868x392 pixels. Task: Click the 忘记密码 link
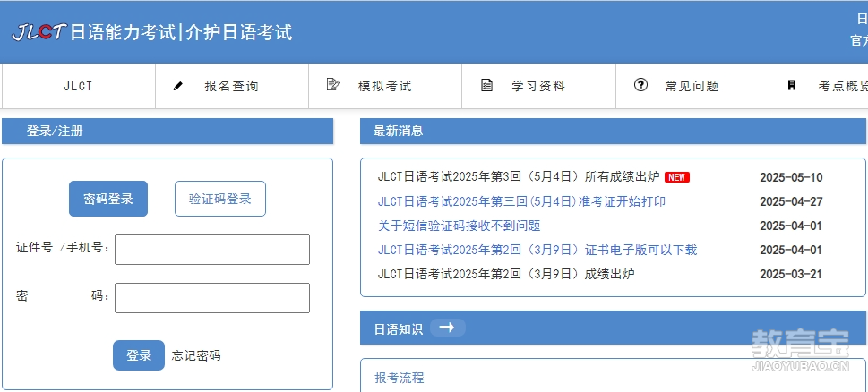(196, 355)
